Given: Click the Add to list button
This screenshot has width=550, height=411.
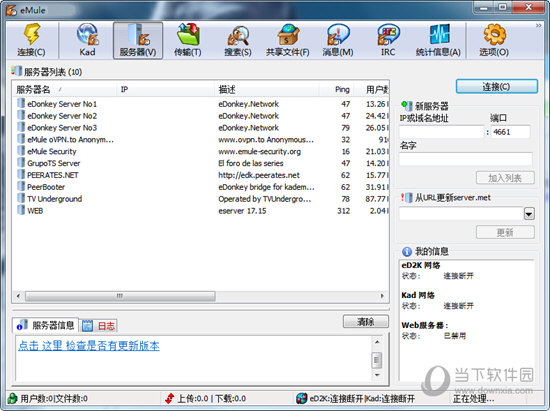Looking at the screenshot, I should click(x=505, y=178).
